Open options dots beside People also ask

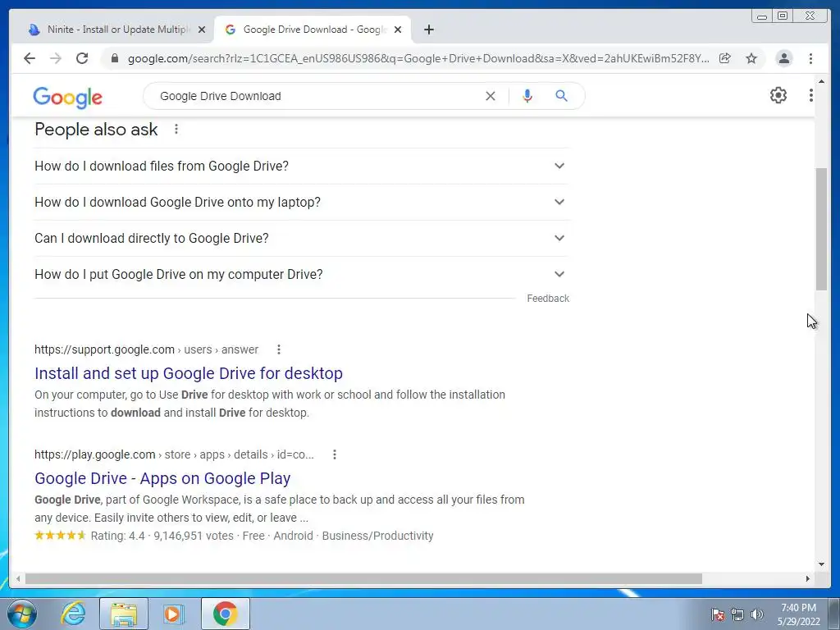[176, 129]
